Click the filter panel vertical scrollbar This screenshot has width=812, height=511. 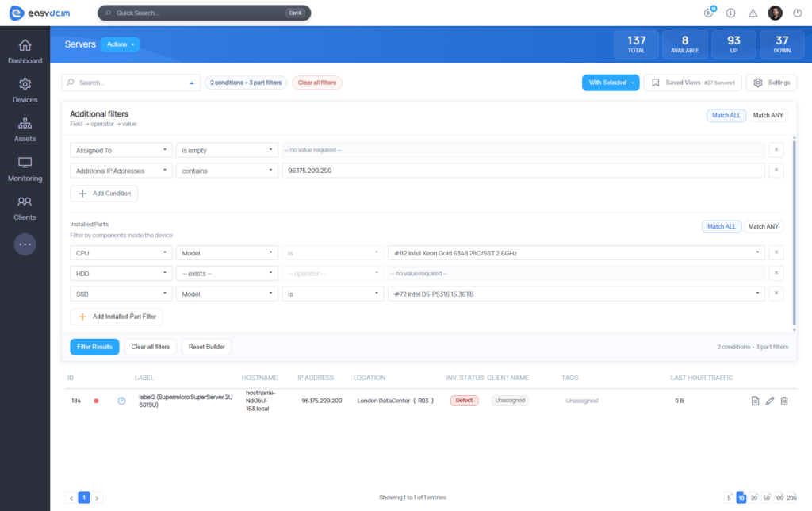794,233
